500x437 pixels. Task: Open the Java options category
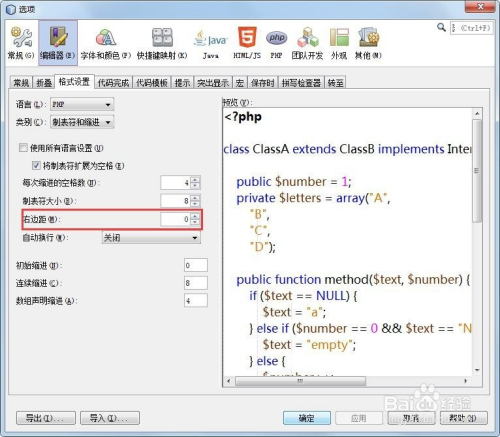pyautogui.click(x=211, y=43)
